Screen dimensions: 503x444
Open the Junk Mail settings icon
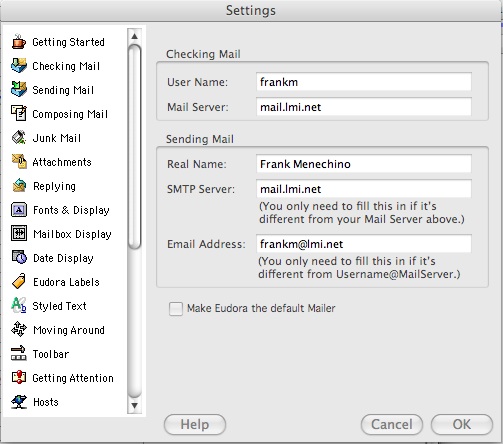click(19, 138)
